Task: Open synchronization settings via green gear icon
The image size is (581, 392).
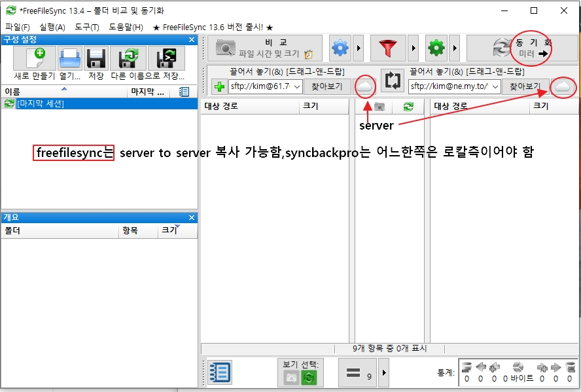Action: tap(436, 48)
